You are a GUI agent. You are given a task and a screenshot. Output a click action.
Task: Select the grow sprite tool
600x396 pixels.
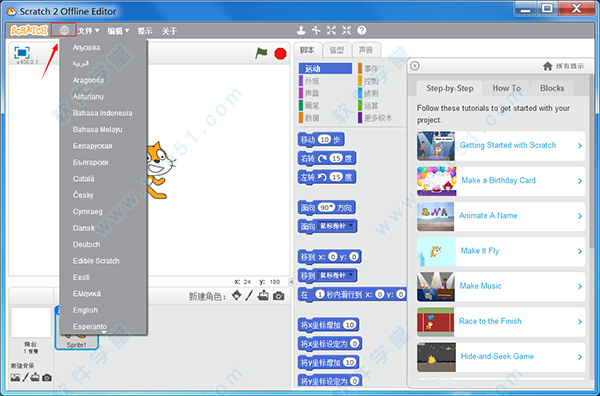coord(331,30)
